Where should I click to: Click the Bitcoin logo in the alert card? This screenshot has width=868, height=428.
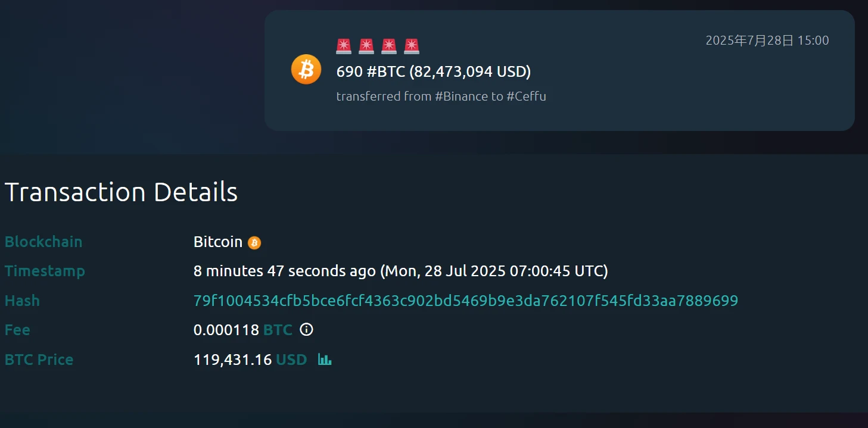[x=306, y=70]
